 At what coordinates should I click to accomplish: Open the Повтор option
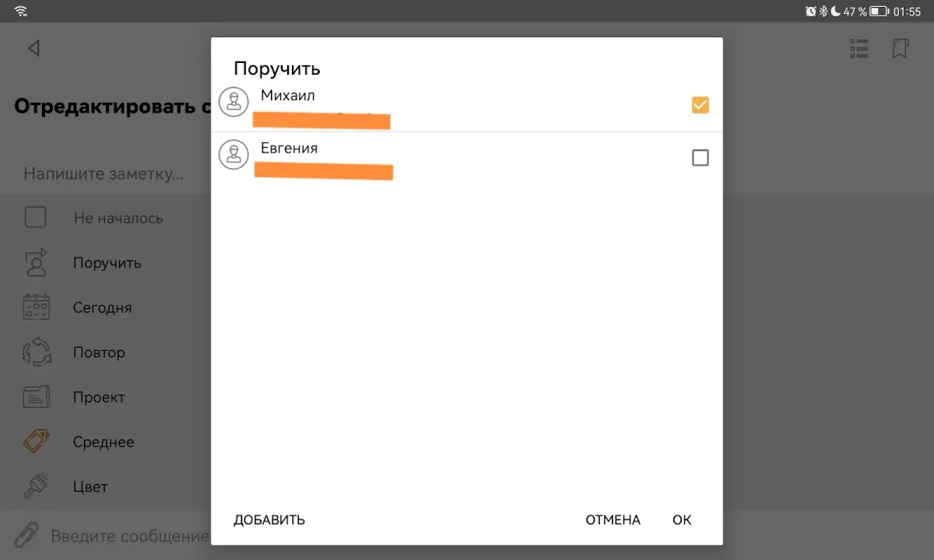(99, 352)
